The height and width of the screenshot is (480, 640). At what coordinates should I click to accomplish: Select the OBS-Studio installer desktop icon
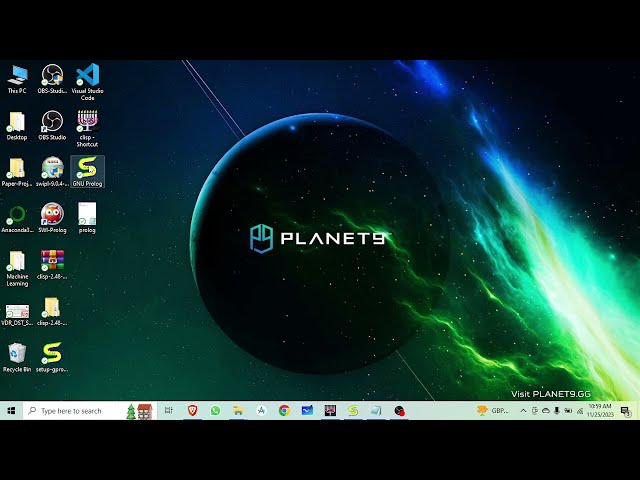point(52,79)
